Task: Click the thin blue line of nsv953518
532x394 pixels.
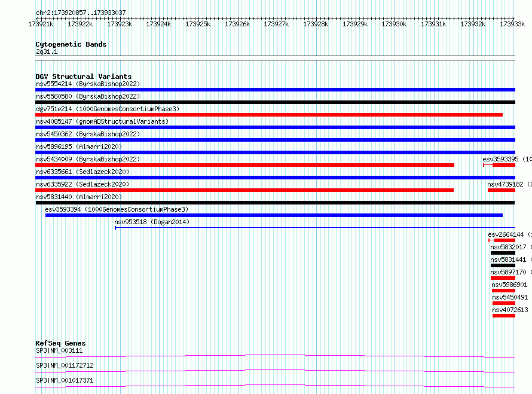Action: click(315, 228)
